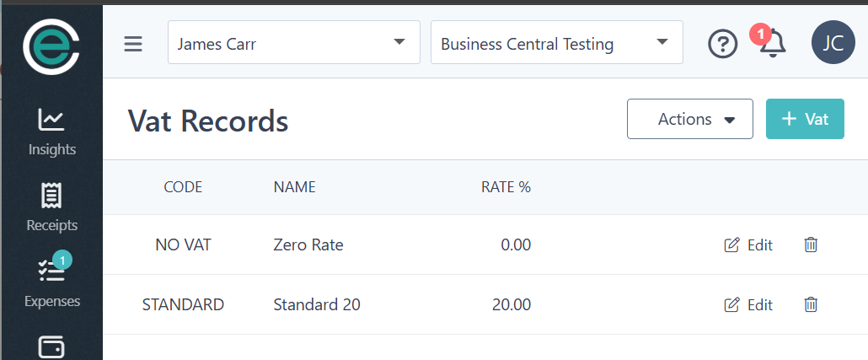Toggle the hamburger sidebar menu
The height and width of the screenshot is (360, 868).
pyautogui.click(x=133, y=44)
